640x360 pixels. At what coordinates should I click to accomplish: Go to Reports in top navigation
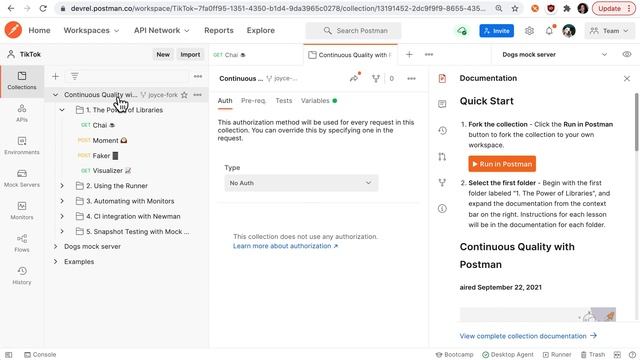(x=219, y=30)
